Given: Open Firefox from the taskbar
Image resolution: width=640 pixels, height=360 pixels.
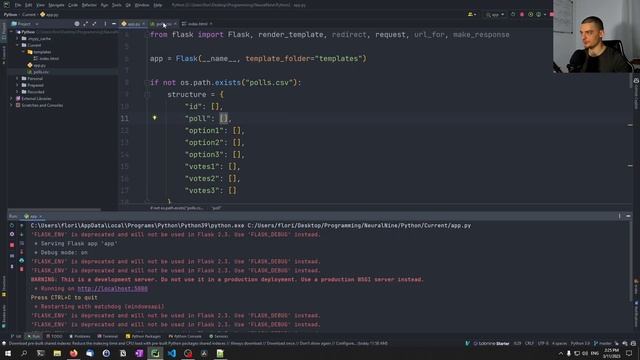Looking at the screenshot, I should coord(73,353).
